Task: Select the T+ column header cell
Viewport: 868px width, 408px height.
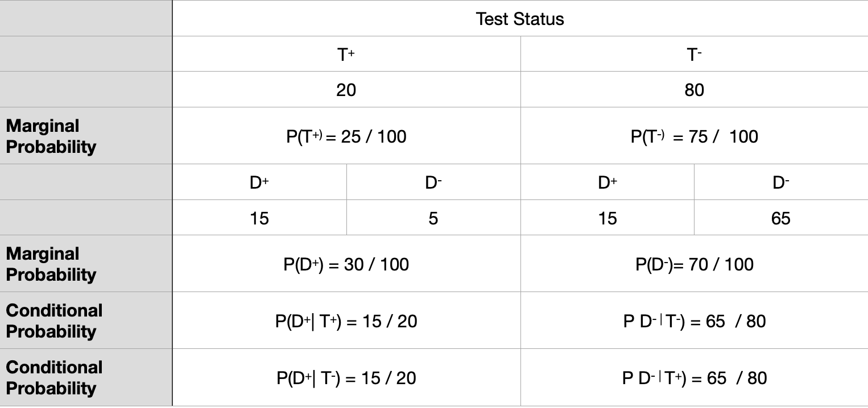Action: (346, 55)
